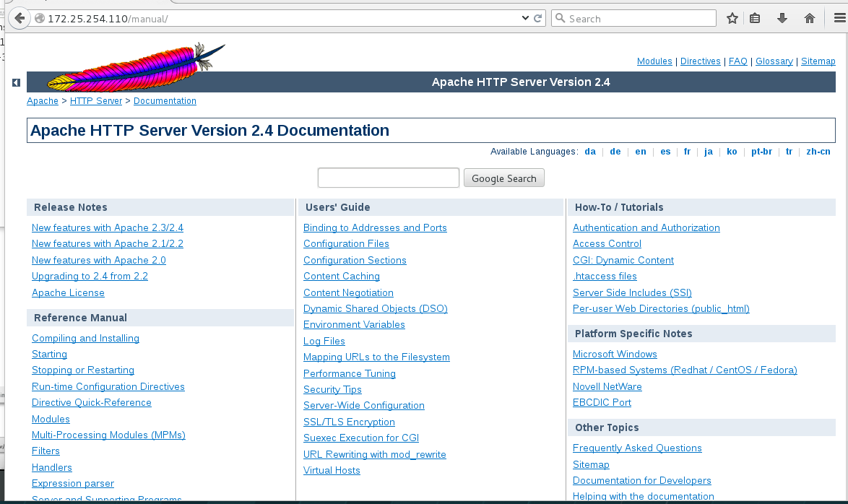Switch language to de
Viewport: 848px width, 504px height.
(x=615, y=152)
